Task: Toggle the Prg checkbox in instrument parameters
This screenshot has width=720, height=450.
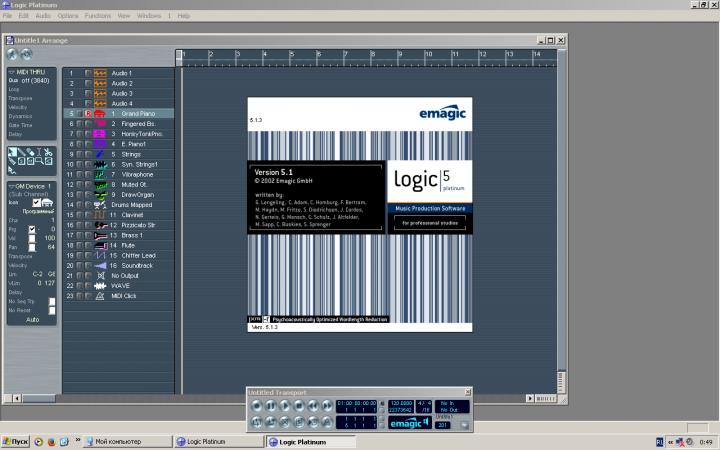Action: [32, 229]
